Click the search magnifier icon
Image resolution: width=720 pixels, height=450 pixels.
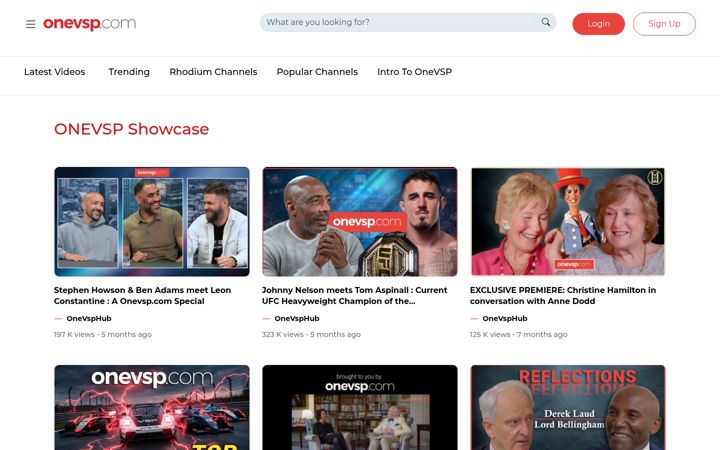[546, 22]
